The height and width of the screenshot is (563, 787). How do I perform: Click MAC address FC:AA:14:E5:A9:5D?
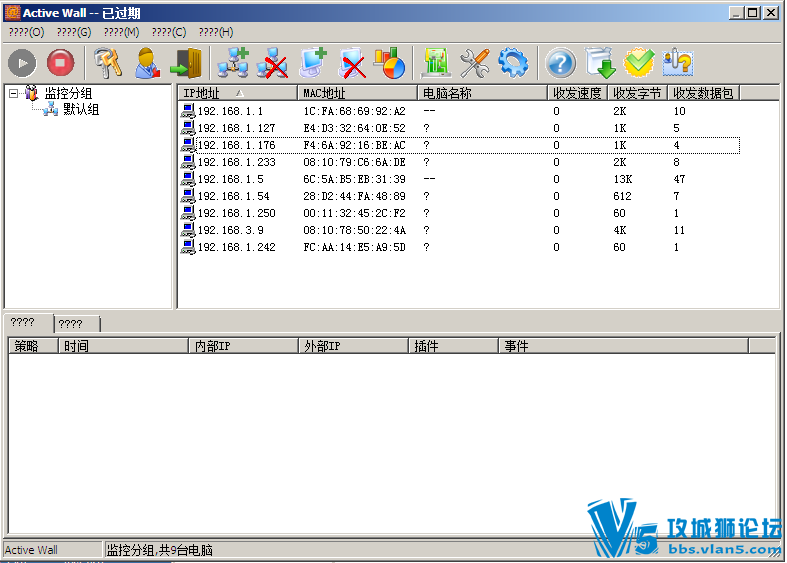(354, 248)
